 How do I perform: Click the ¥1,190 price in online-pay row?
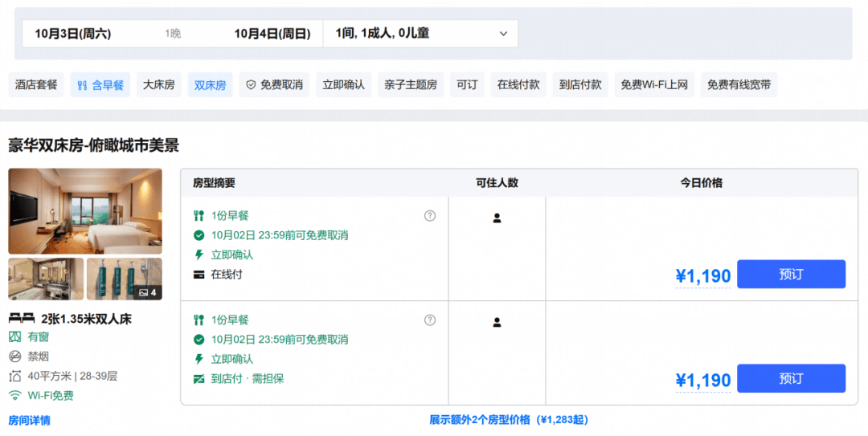pyautogui.click(x=703, y=276)
